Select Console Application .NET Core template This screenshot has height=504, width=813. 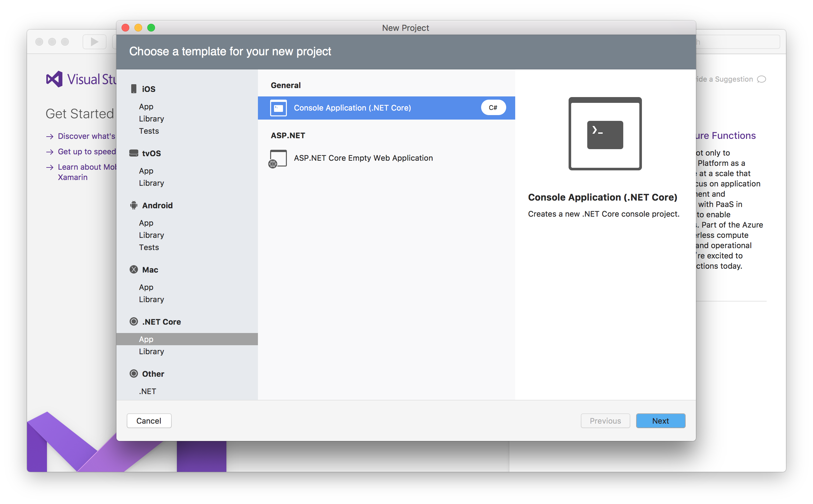386,107
